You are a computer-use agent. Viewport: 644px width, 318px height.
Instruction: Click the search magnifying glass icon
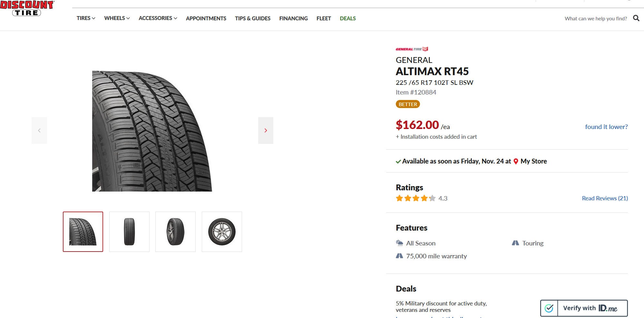pyautogui.click(x=636, y=18)
